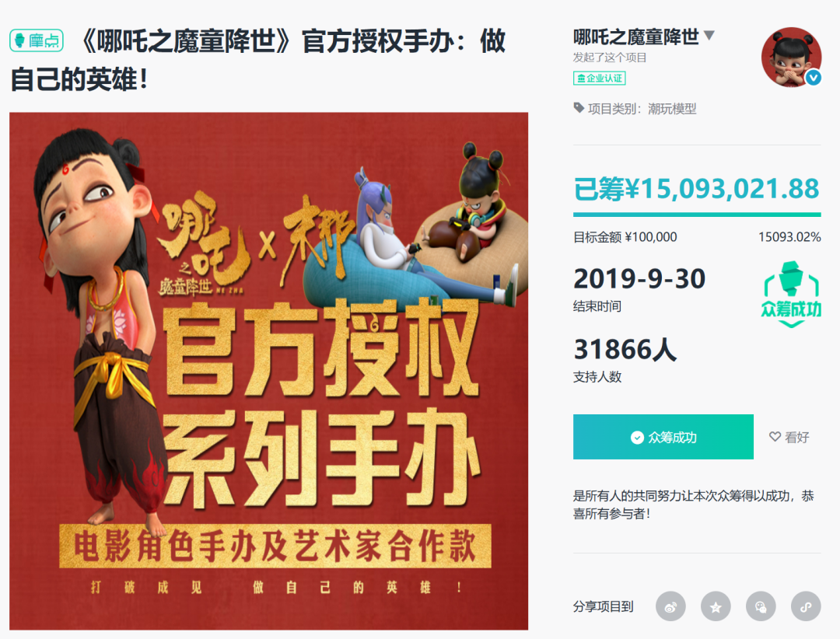Click the raised amount ¥15,093,021.88
Screen dimensions: 840x639
point(696,189)
